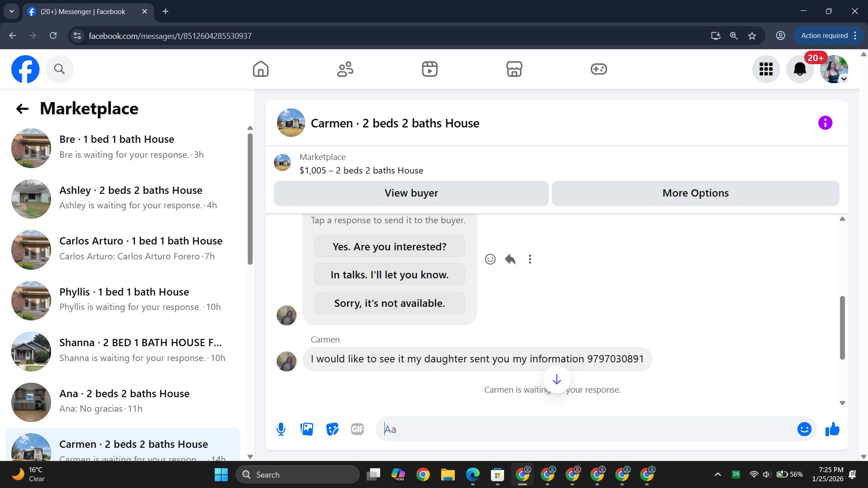The height and width of the screenshot is (488, 868).
Task: Open Microsoft Edge from taskbar
Action: [x=473, y=475]
